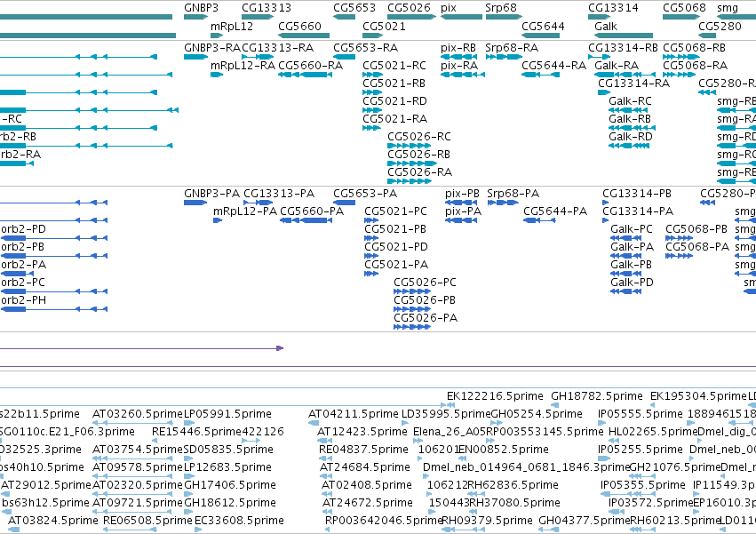Screen dimensions: 756x534
Task: Click the CG5068-RA transcript label
Action: 696,66
